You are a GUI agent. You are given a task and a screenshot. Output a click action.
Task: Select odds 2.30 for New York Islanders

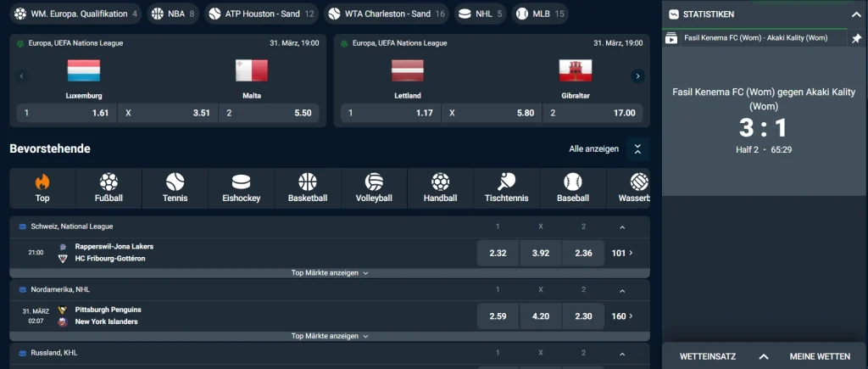tap(583, 316)
